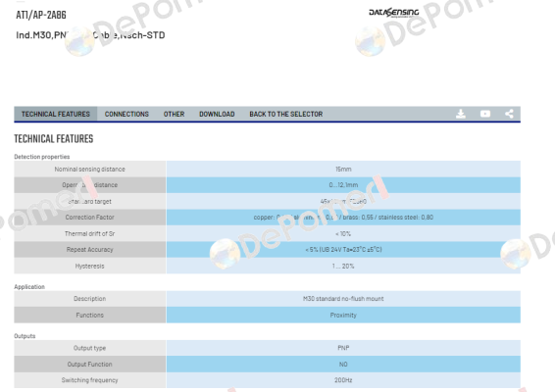This screenshot has width=555, height=392.
Task: Select the Switching frequency 200Hz value
Action: pyautogui.click(x=343, y=380)
